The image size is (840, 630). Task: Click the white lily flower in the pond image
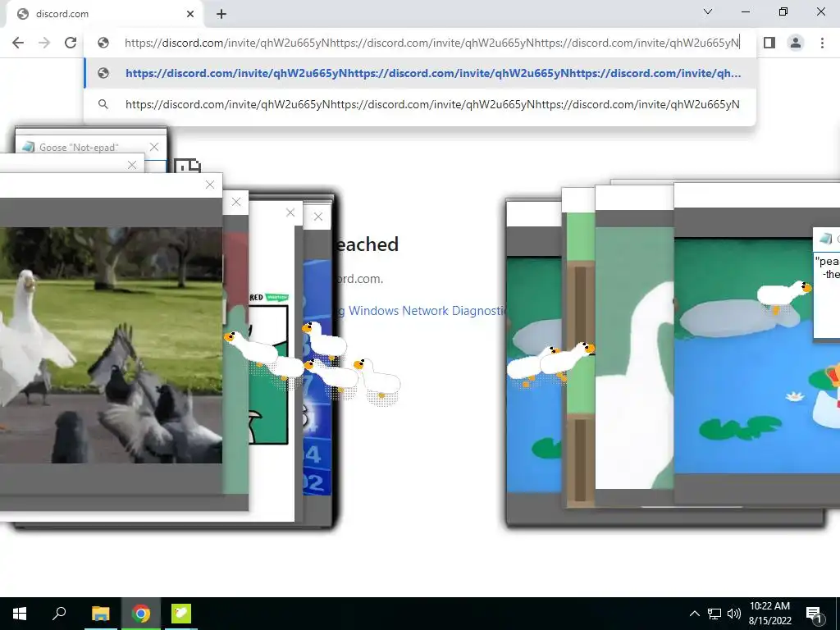point(794,396)
